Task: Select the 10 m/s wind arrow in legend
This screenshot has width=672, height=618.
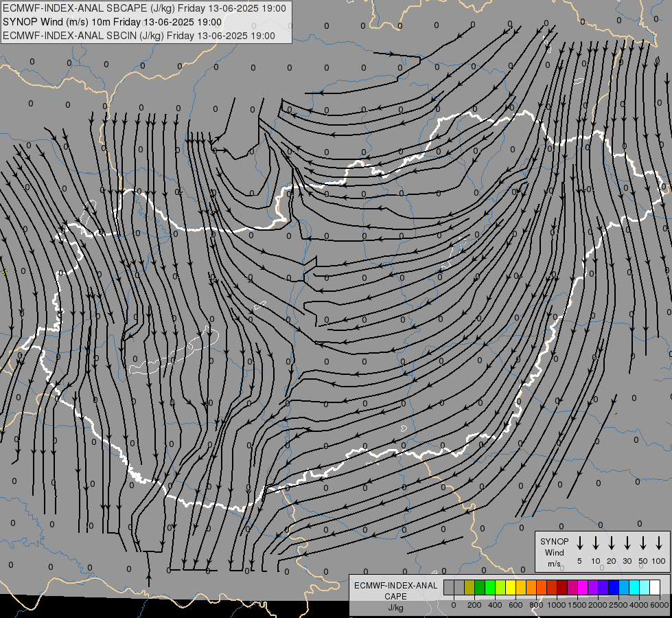Action: click(596, 542)
